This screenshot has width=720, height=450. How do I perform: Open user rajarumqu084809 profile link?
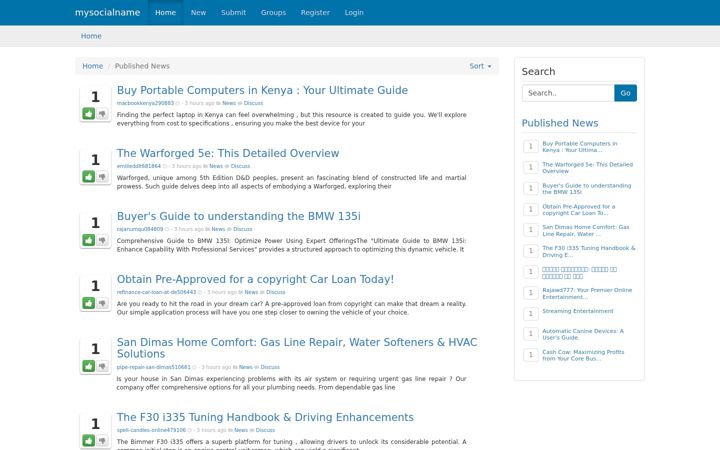click(x=140, y=229)
